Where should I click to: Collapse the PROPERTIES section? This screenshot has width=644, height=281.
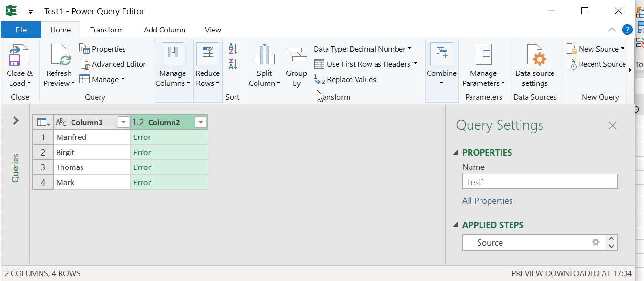pos(456,153)
